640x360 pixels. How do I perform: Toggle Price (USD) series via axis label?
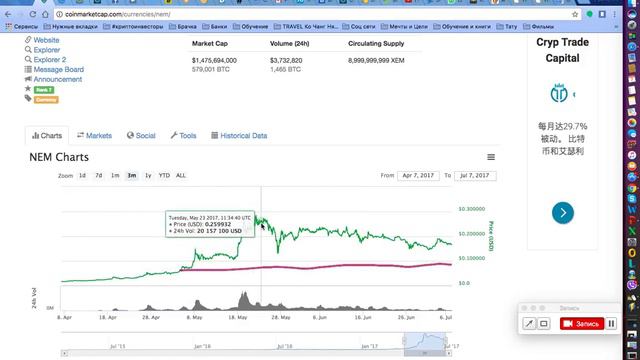[x=491, y=236]
